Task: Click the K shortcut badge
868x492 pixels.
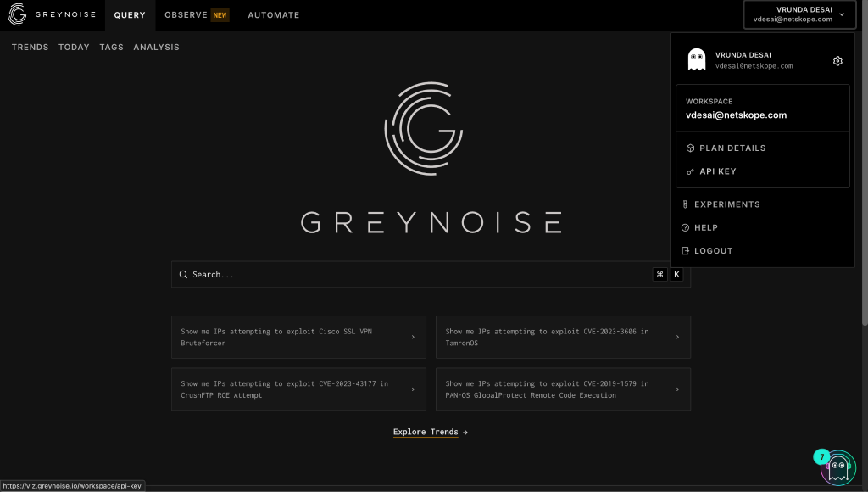Action: click(676, 274)
